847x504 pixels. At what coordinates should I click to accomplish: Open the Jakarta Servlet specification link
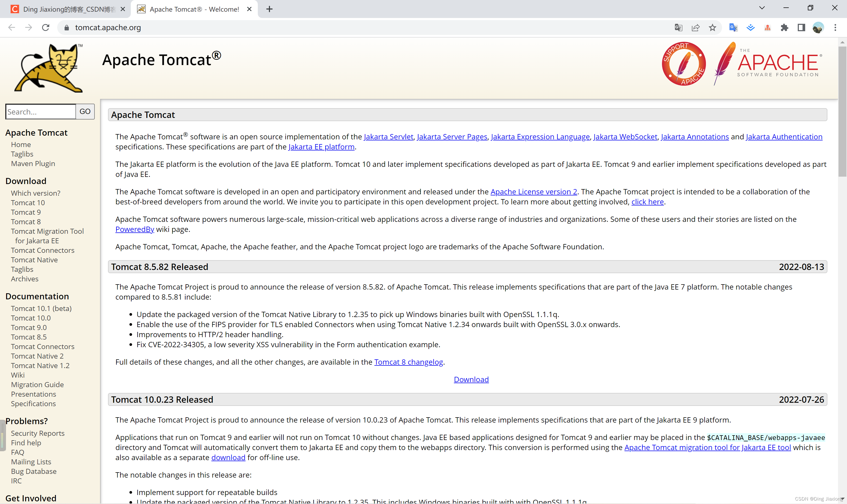point(388,137)
